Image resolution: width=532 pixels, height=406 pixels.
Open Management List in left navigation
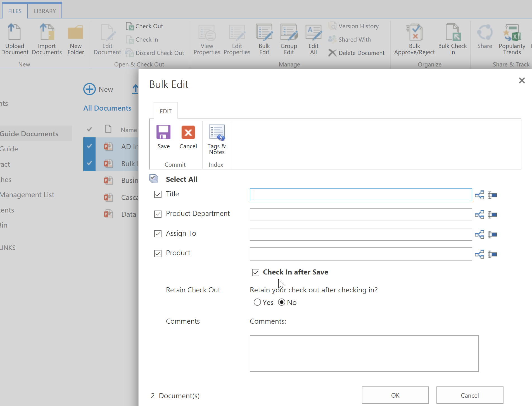pos(27,195)
